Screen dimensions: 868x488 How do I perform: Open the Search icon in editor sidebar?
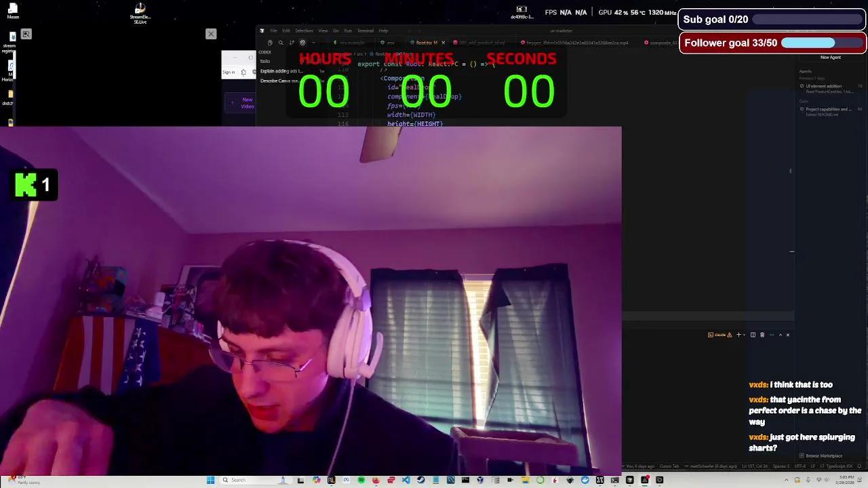(x=281, y=43)
